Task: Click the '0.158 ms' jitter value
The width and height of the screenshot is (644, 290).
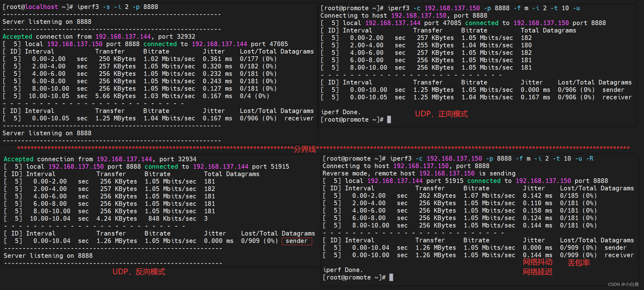Action: tap(538, 210)
